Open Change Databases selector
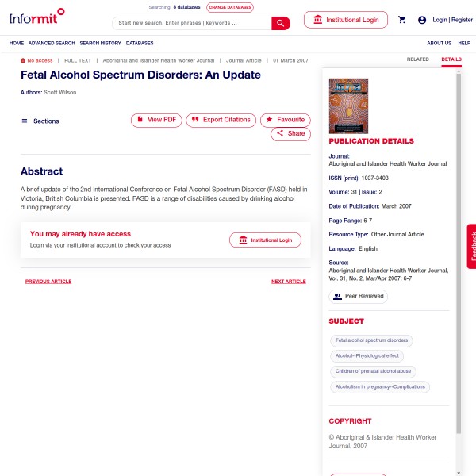Viewport: 476px width, 476px height. [230, 7]
